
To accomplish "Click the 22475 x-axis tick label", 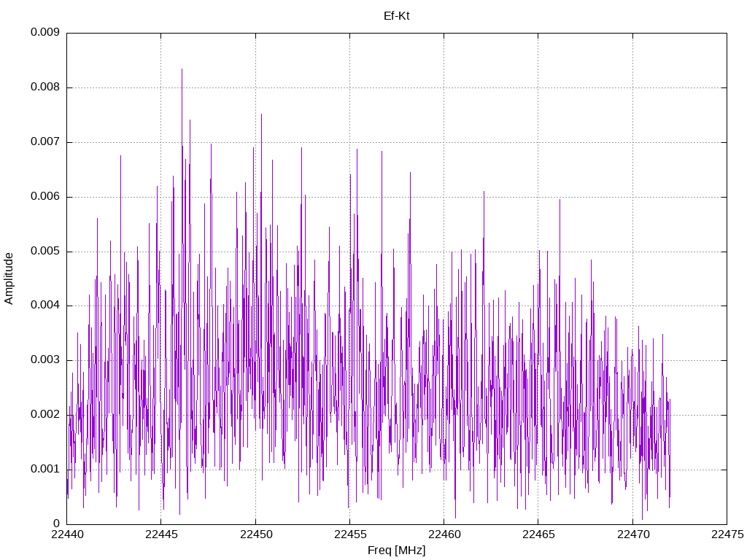I will 727,534.
